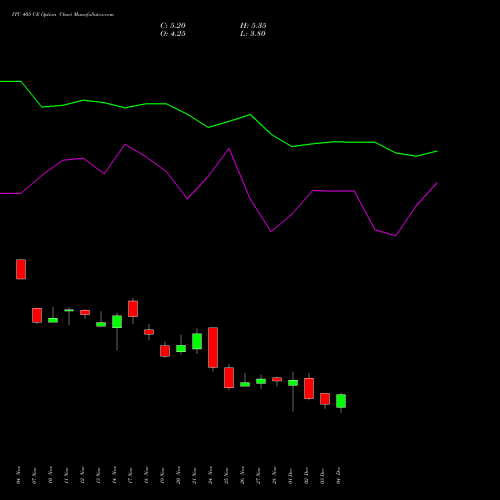This screenshot has width=500, height=500.
Task: Click the red 25 Nov candlestick
Action: pos(229,378)
